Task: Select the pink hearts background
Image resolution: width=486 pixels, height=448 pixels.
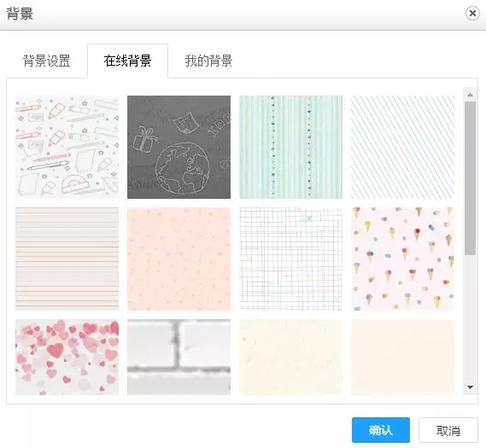Action: pos(67,358)
